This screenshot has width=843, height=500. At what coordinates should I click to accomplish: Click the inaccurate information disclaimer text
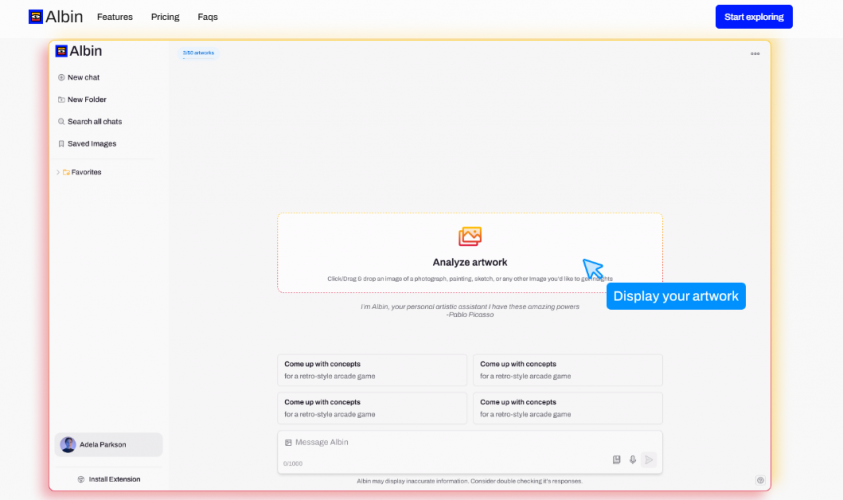(x=470, y=481)
